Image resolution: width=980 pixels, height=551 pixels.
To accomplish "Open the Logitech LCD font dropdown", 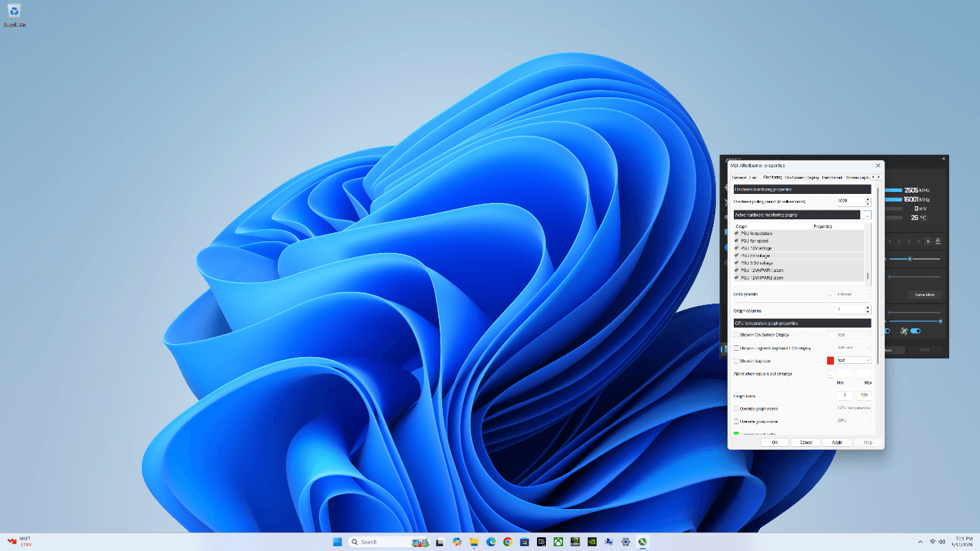I will [853, 347].
